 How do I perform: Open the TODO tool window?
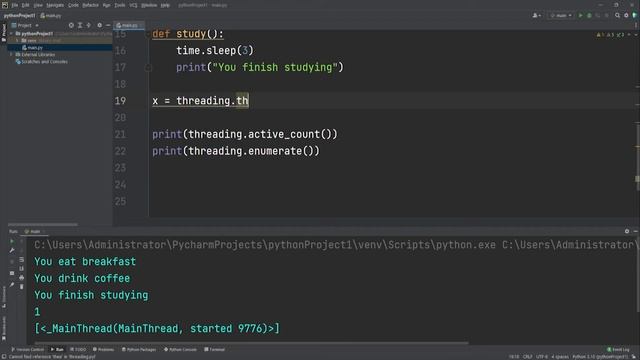[x=78, y=349]
